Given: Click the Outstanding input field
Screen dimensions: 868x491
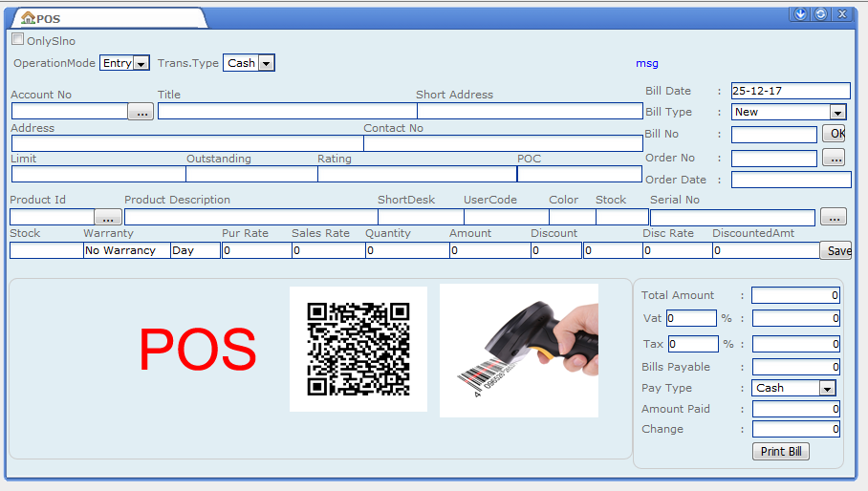Looking at the screenshot, I should 251,174.
